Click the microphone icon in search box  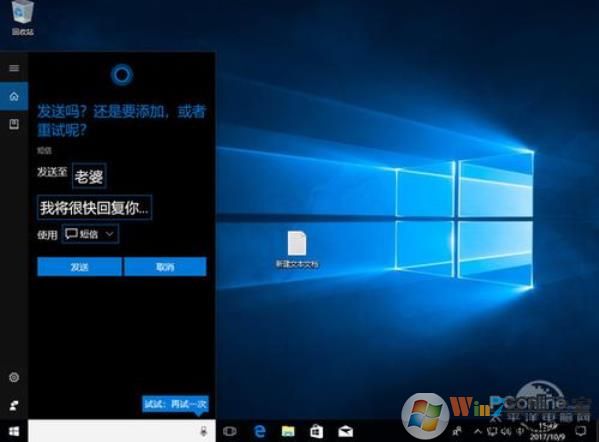[x=204, y=431]
